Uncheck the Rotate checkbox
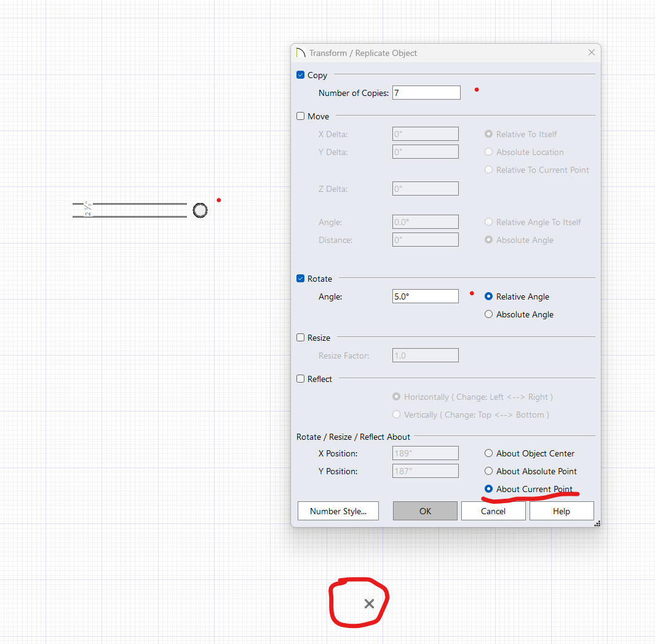This screenshot has width=655, height=644. click(x=301, y=279)
